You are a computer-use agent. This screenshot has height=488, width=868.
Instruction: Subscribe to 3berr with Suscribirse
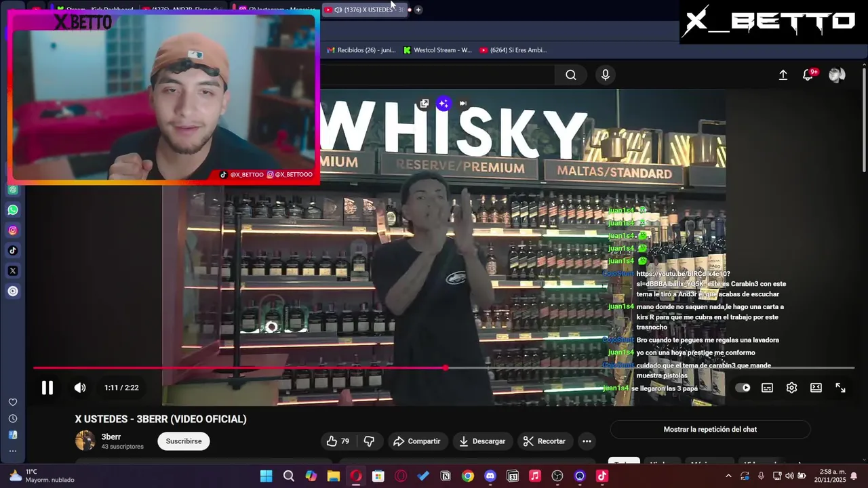point(184,441)
